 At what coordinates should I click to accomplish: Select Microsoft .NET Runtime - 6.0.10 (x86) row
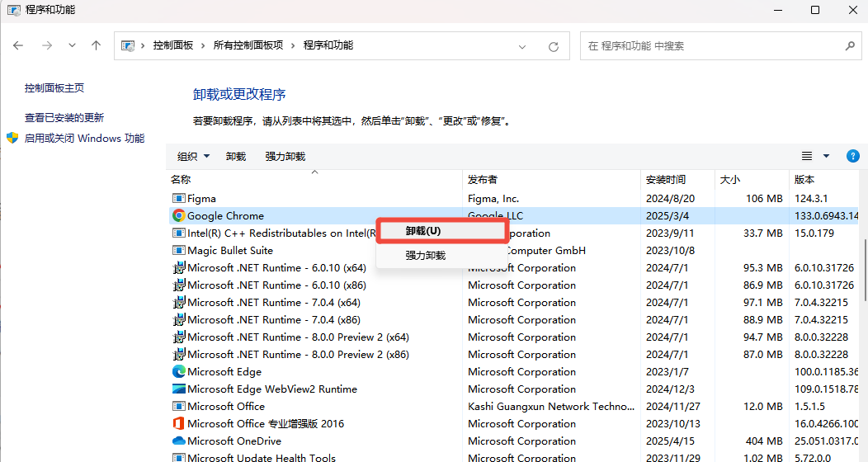point(515,285)
